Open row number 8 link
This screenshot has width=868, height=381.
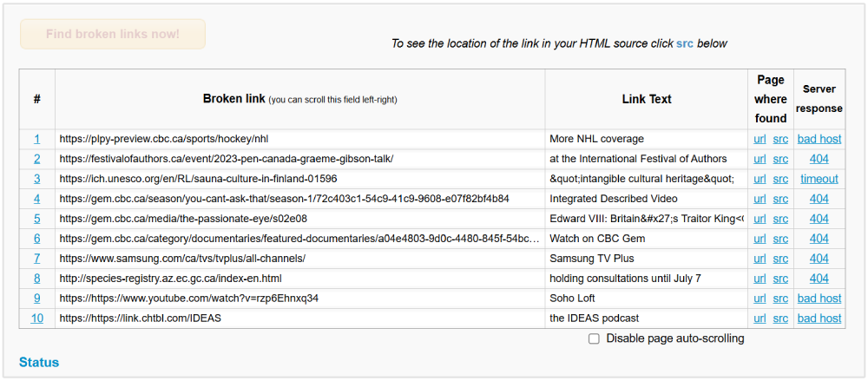point(37,279)
